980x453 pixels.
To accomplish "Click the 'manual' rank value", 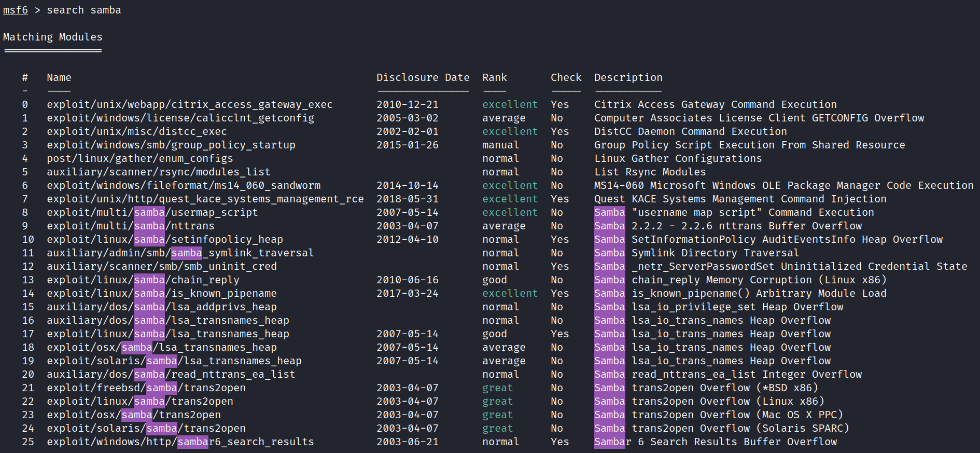I will pyautogui.click(x=501, y=145).
